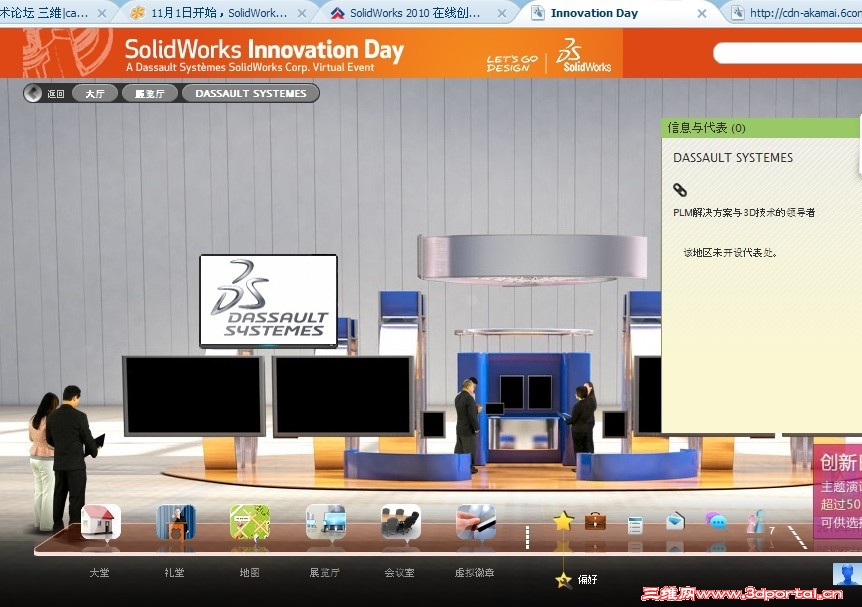Click the 地图 label under the dock
This screenshot has width=862, height=607.
pyautogui.click(x=250, y=573)
